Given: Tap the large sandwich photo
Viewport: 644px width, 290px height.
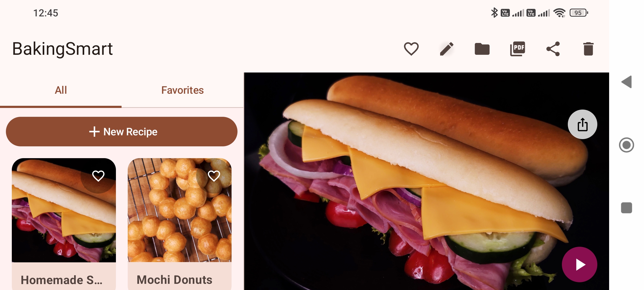Looking at the screenshot, I should tap(427, 181).
